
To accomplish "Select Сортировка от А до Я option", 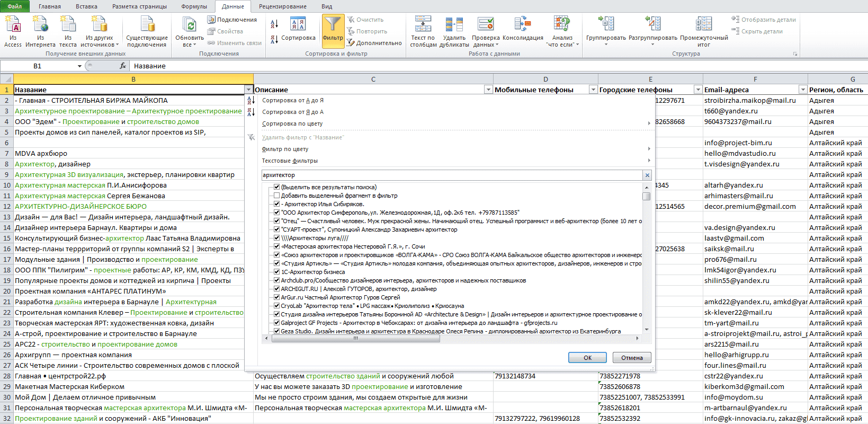I will [293, 100].
